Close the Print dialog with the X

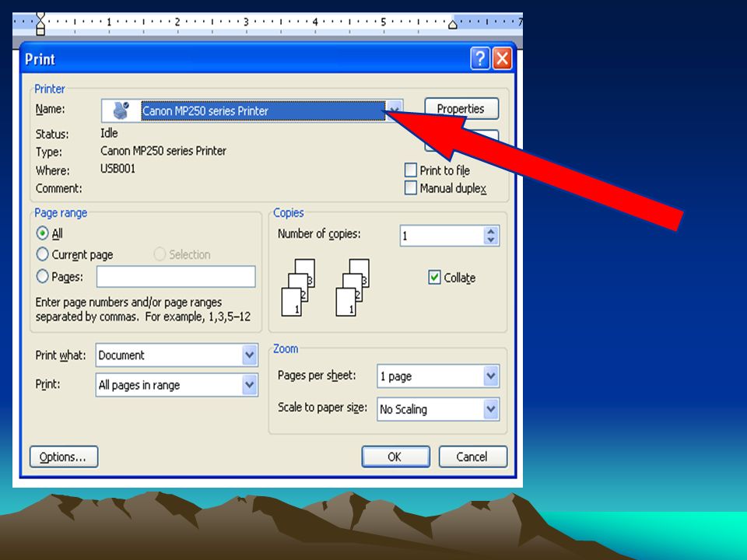pyautogui.click(x=502, y=59)
